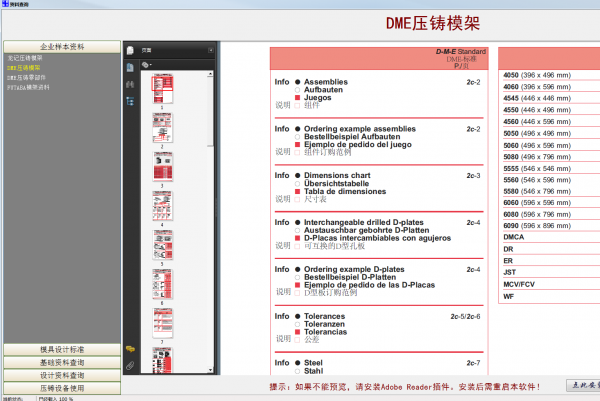600x401 pixels.
Task: Click the 6080 (596 x 796 mm) entry
Action: 537,214
